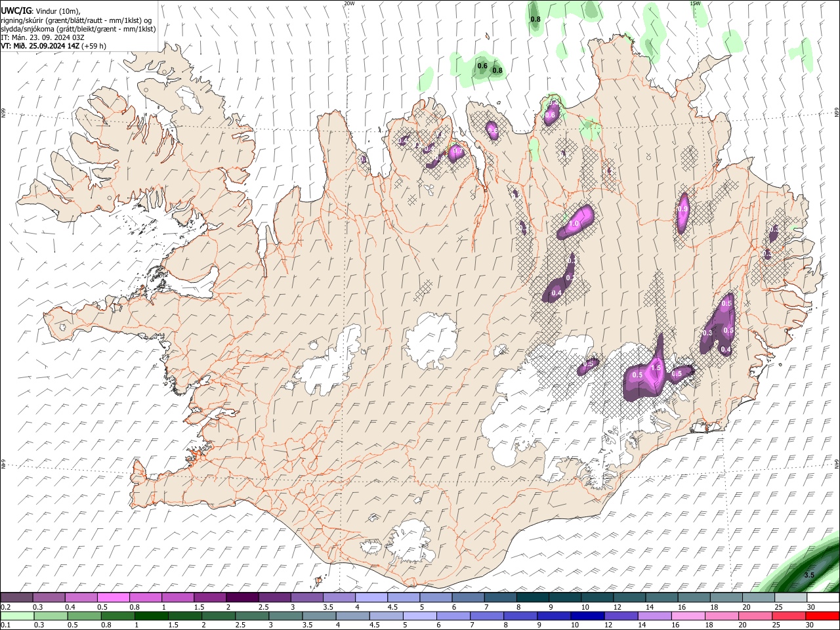Pick the pale green lower-row swatch starting at 0.1
The width and height of the screenshot is (840, 630).
(17, 616)
